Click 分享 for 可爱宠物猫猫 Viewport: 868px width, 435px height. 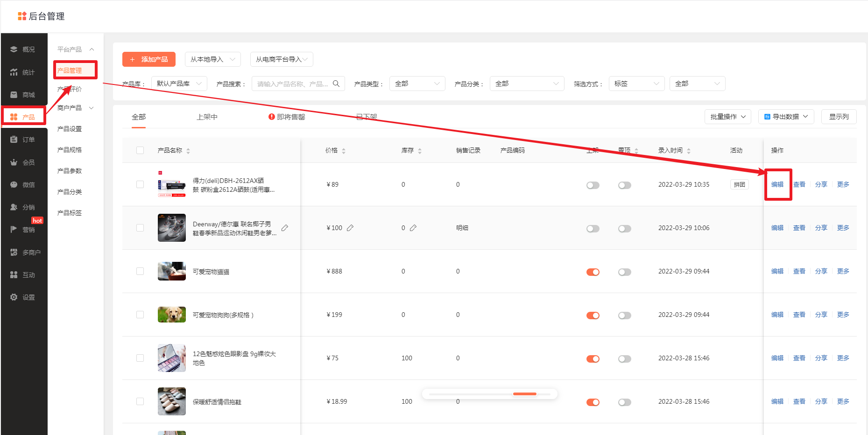[x=821, y=271]
